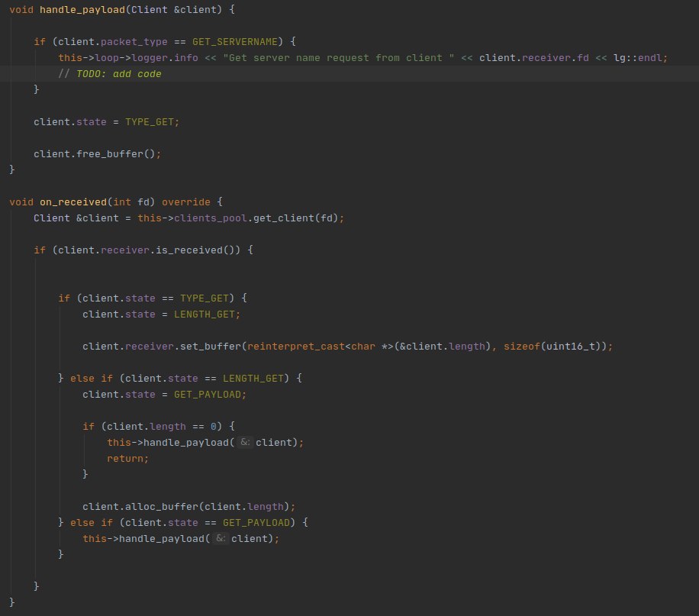The height and width of the screenshot is (616, 699).
Task: Click get_client(fd) call
Action: pyautogui.click(x=296, y=218)
